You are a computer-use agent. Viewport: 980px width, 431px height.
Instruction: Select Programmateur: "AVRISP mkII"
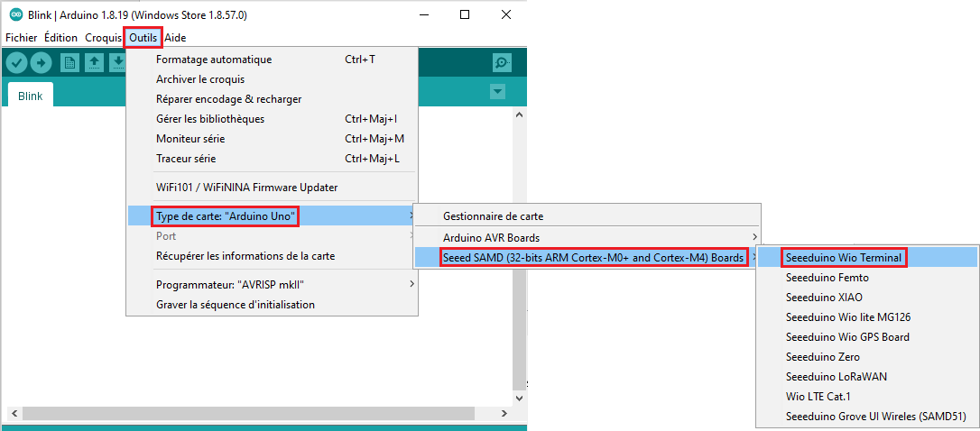[x=272, y=285]
